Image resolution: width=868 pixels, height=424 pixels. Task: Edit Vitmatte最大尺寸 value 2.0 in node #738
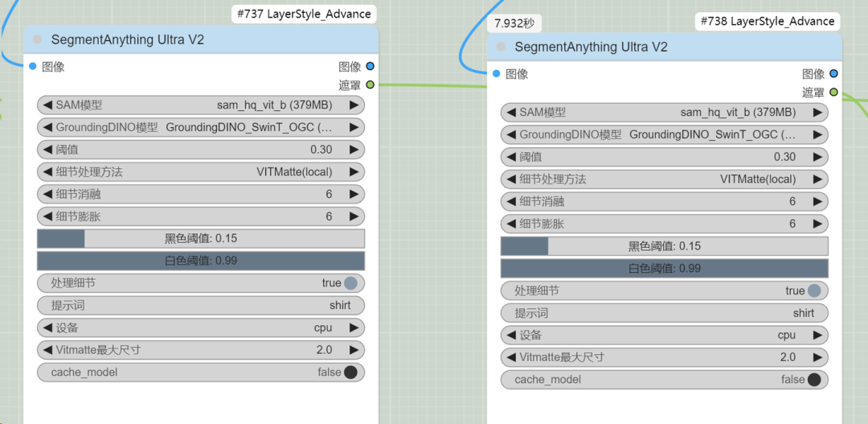(788, 357)
